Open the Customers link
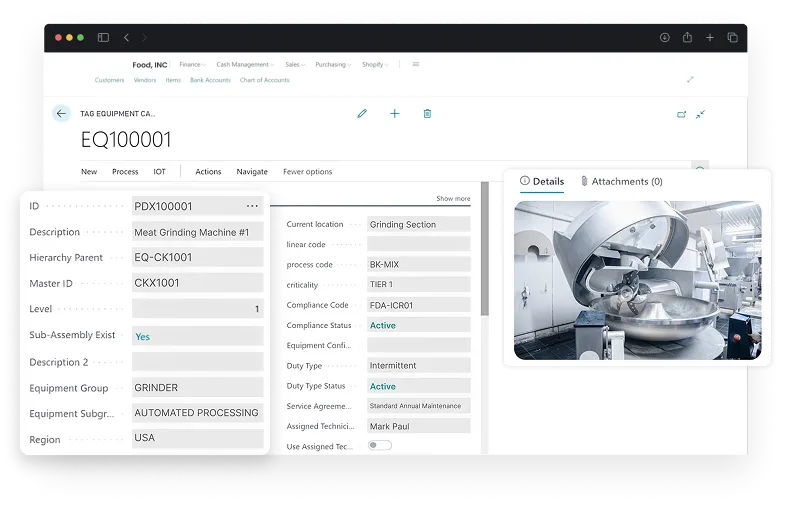This screenshot has height=508, width=792. 109,80
